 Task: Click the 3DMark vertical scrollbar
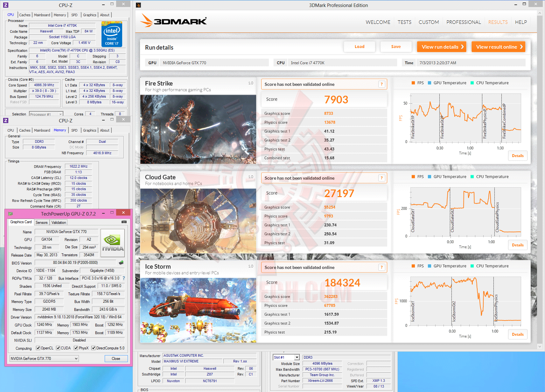click(x=540, y=180)
